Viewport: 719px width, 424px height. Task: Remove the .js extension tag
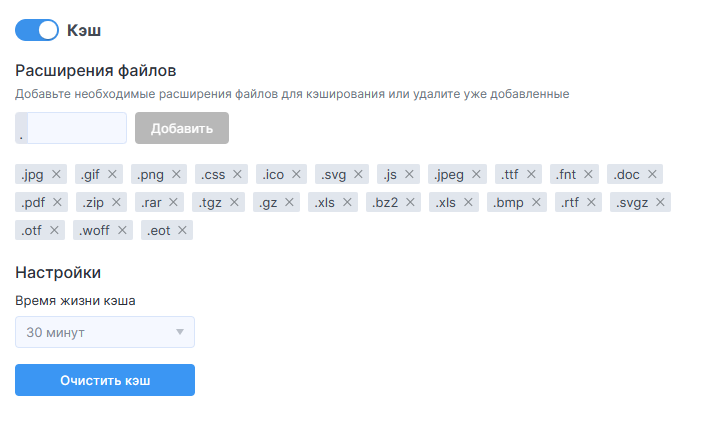[x=409, y=174]
